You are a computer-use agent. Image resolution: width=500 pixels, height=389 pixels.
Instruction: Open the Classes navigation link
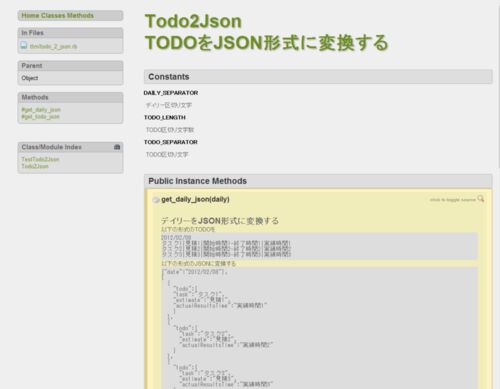[53, 16]
